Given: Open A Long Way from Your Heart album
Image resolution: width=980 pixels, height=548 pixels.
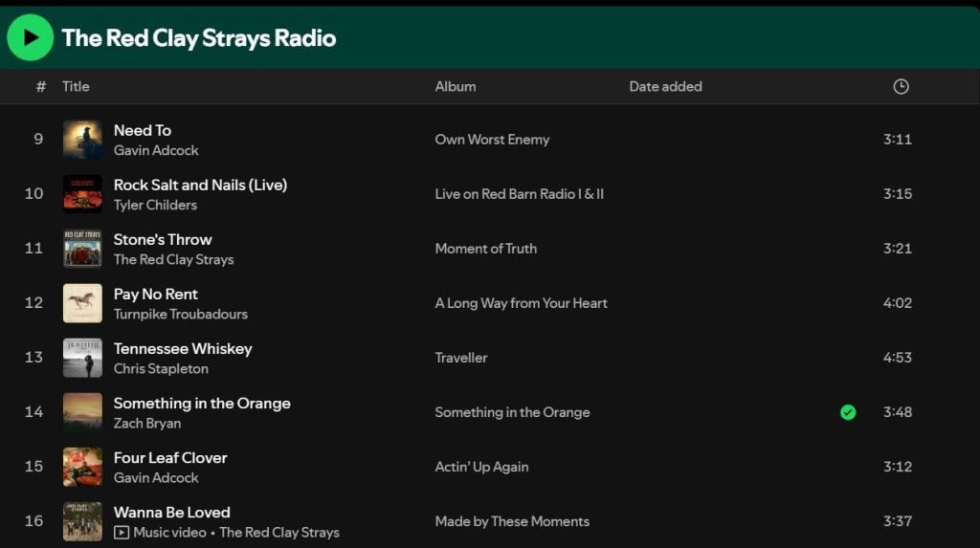Looking at the screenshot, I should 522,303.
